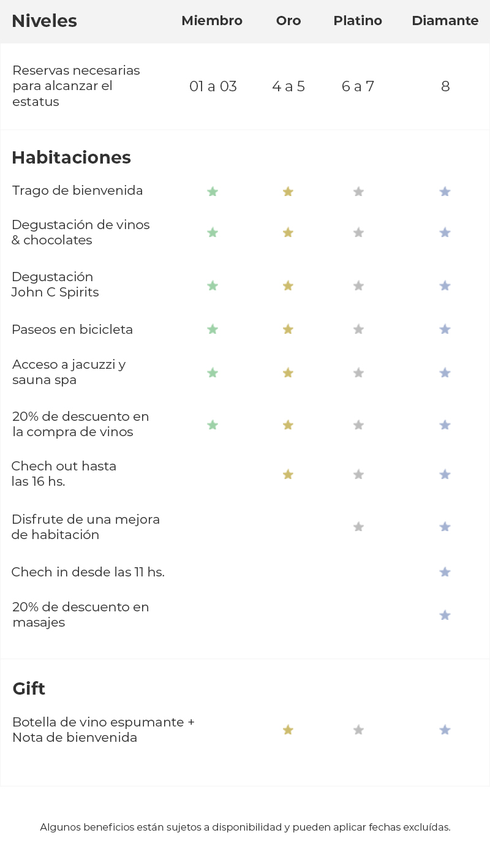Image resolution: width=490 pixels, height=868 pixels.
Task: Select the Diamante column header
Action: tap(445, 21)
